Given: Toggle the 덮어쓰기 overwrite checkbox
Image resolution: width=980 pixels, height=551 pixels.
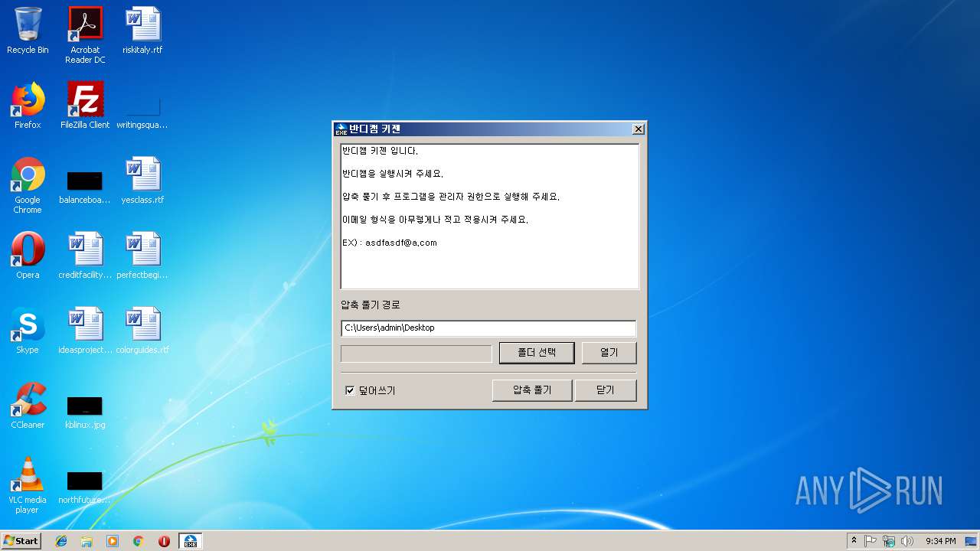Looking at the screenshot, I should tap(350, 390).
